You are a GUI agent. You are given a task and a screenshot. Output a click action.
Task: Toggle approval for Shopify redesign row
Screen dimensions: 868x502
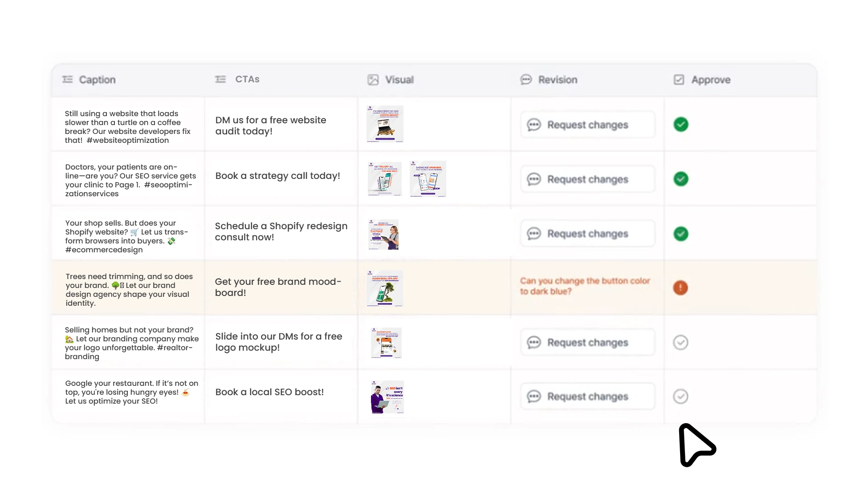pyautogui.click(x=681, y=234)
